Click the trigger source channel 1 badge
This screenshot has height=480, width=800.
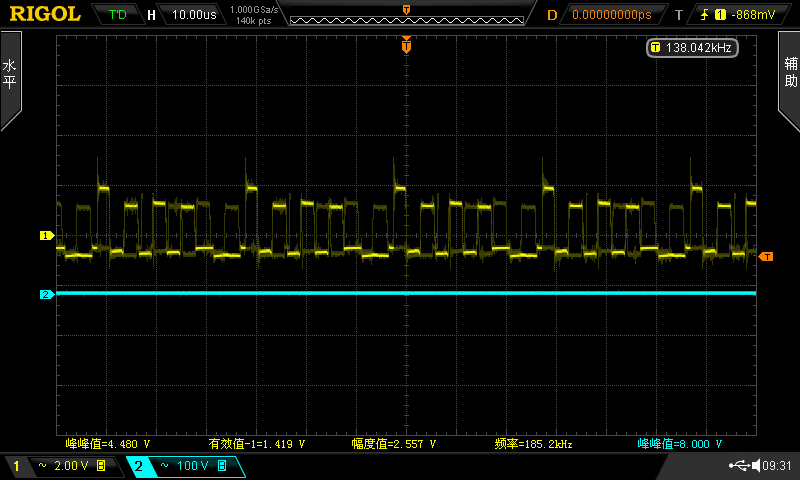tap(720, 14)
